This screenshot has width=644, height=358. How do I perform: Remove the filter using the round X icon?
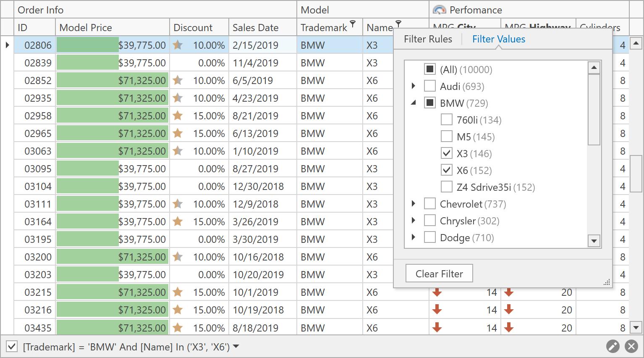click(631, 346)
